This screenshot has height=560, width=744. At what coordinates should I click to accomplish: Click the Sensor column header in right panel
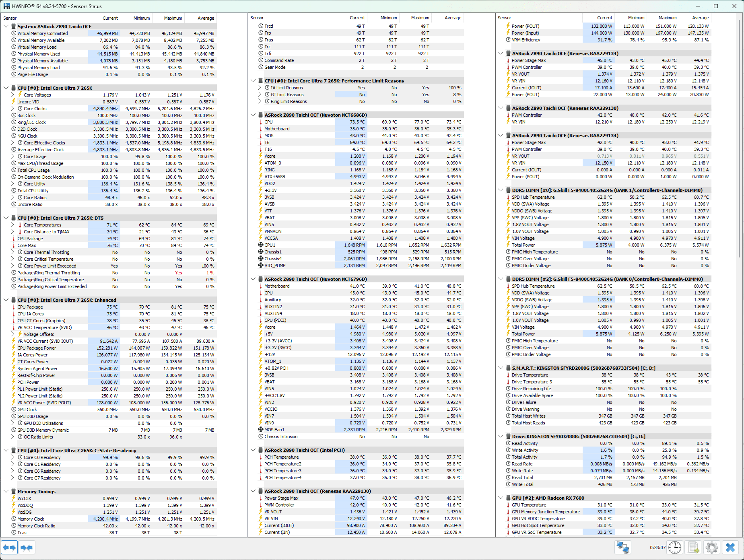coord(539,18)
